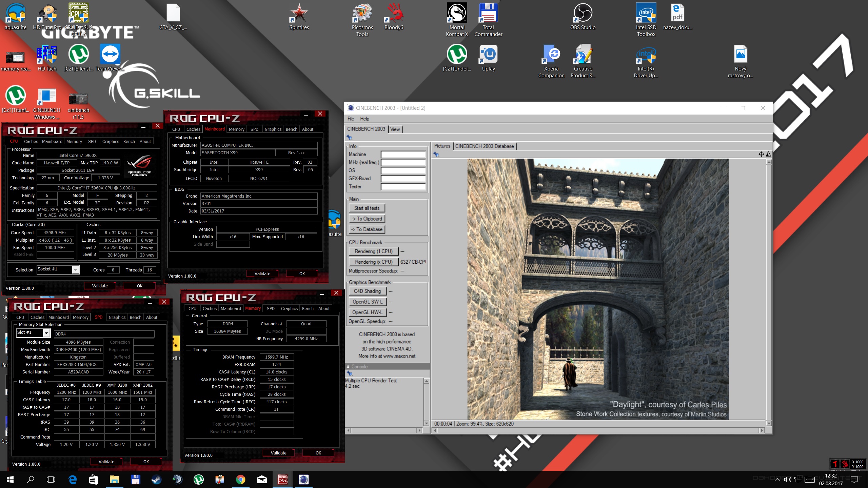868x488 pixels.
Task: Click To Database button
Action: coord(367,229)
